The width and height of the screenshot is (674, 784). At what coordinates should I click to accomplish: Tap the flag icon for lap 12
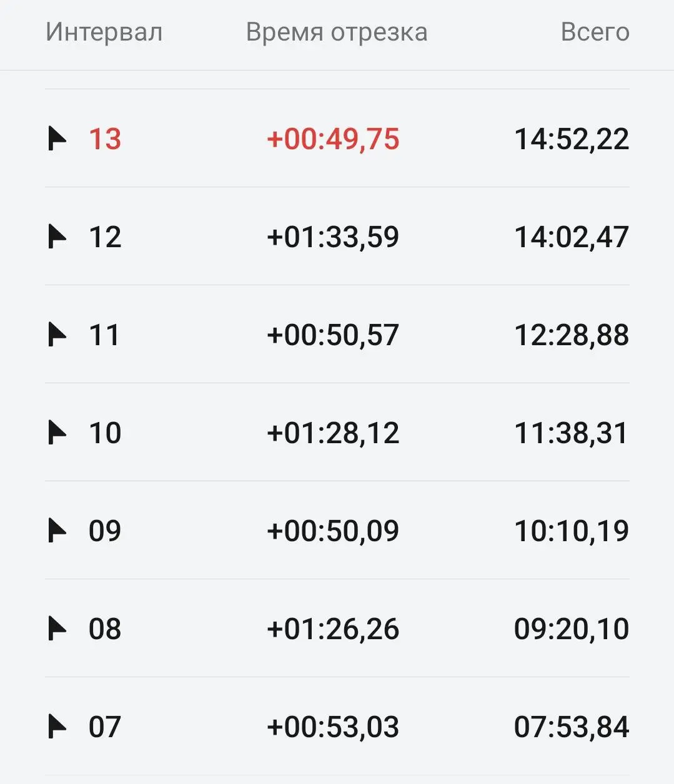pyautogui.click(x=57, y=237)
